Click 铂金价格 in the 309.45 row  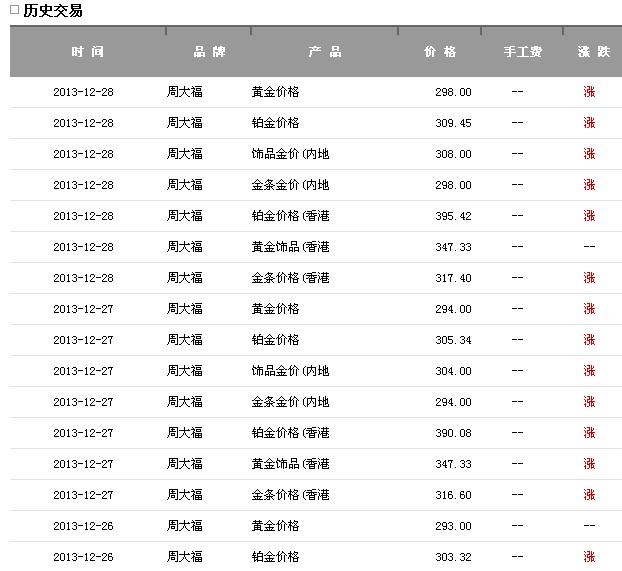tap(275, 123)
